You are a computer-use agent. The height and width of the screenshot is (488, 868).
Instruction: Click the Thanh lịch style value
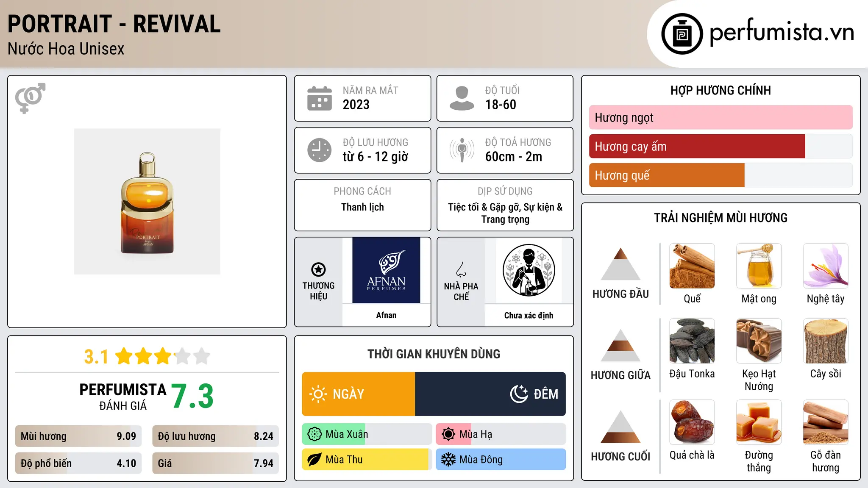tap(362, 207)
